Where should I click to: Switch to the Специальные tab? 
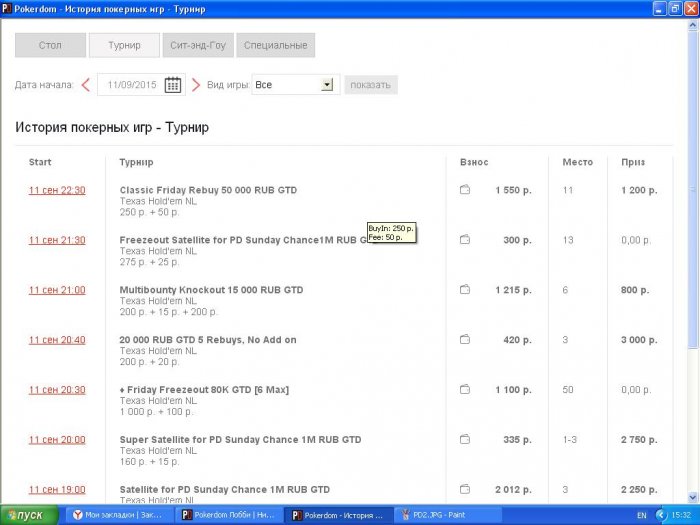[x=275, y=45]
